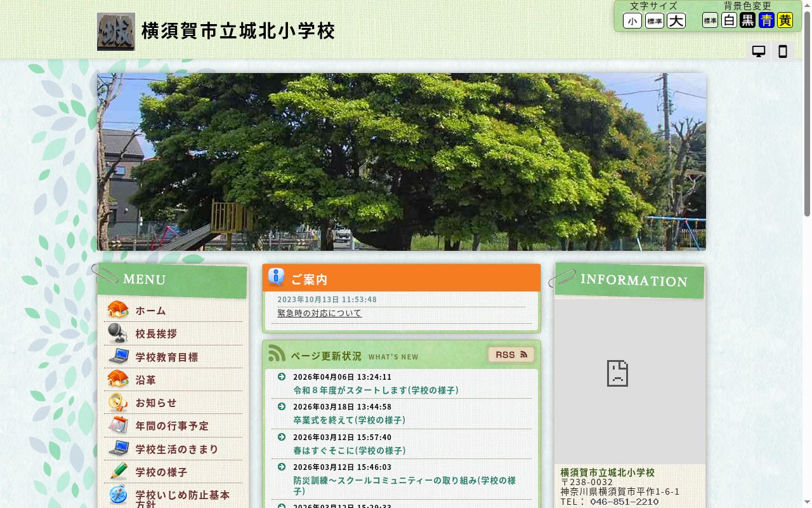
Task: Change background color to white 白
Action: (x=729, y=20)
